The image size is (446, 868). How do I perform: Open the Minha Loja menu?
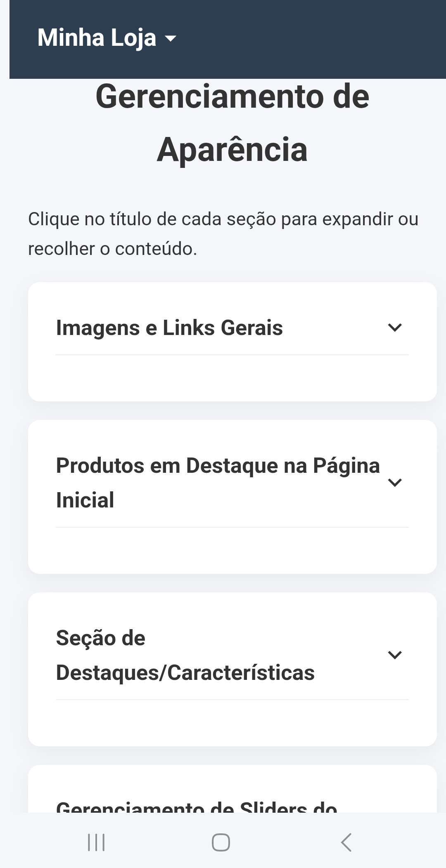[107, 38]
